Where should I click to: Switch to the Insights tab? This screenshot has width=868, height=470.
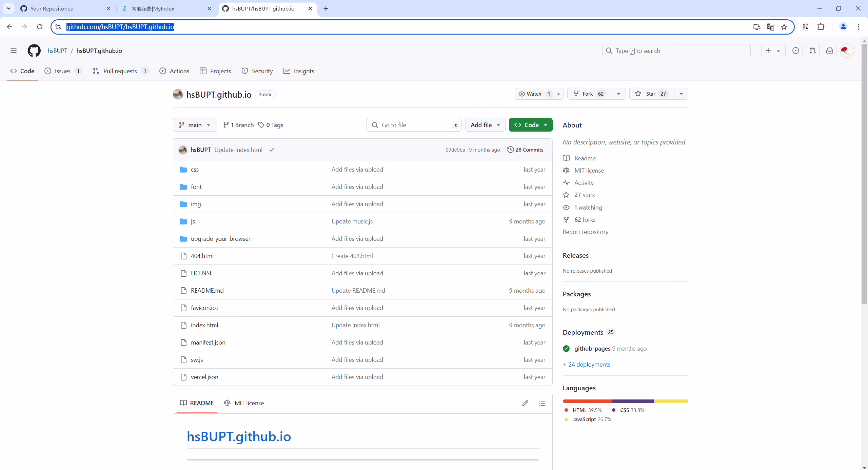[299, 71]
